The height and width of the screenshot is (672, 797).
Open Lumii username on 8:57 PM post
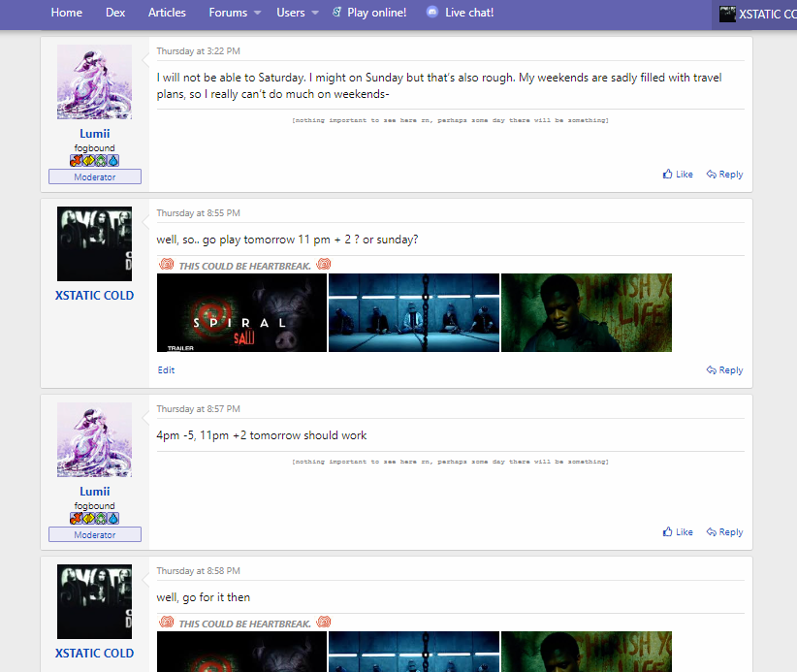pyautogui.click(x=95, y=492)
